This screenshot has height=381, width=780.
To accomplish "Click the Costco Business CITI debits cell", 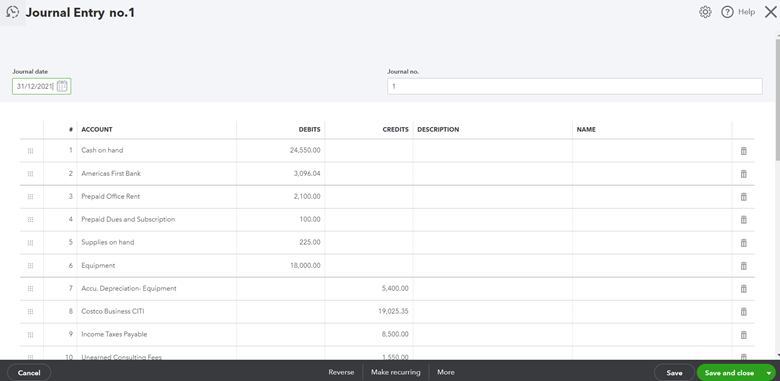I will click(x=281, y=311).
